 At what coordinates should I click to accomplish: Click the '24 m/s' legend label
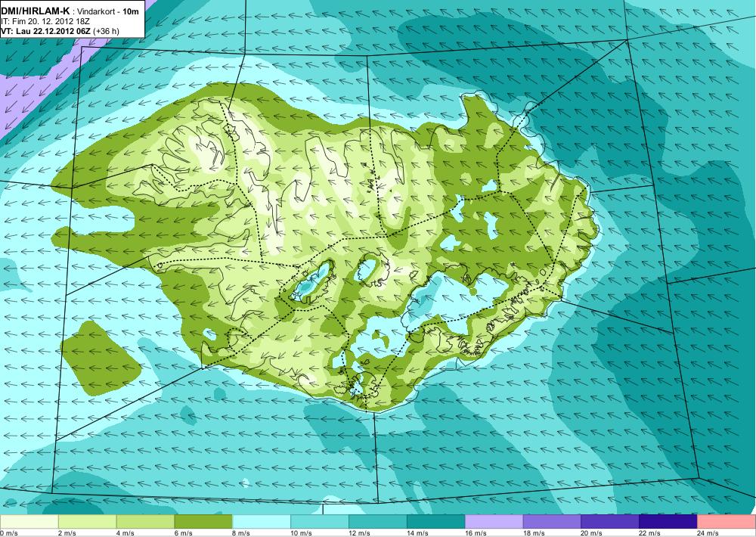point(708,533)
